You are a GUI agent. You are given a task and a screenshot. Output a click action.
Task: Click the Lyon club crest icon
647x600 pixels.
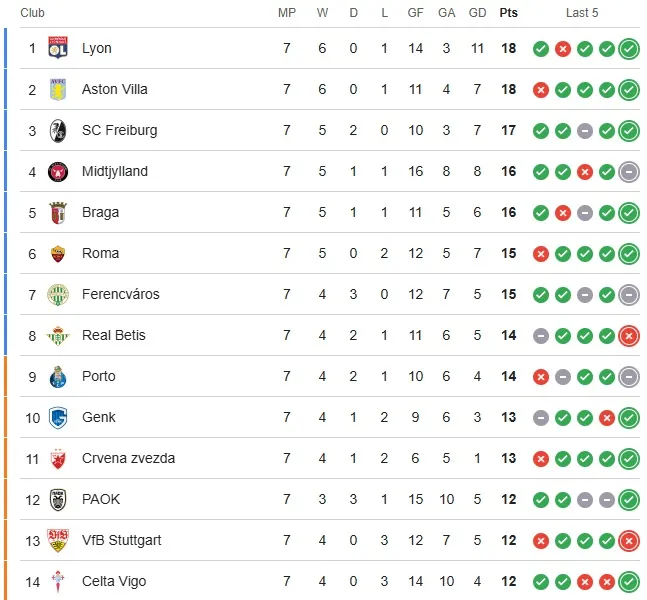[x=57, y=48]
